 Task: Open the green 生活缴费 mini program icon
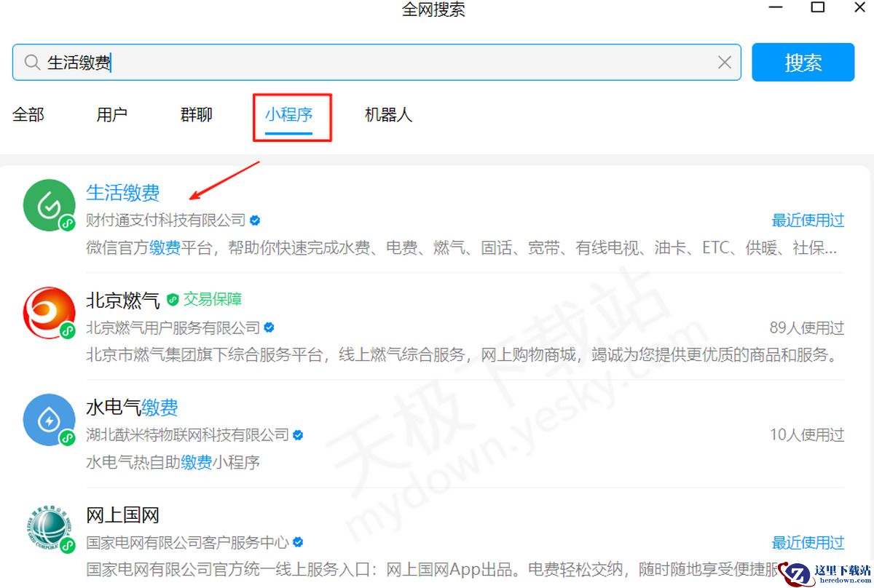point(50,205)
